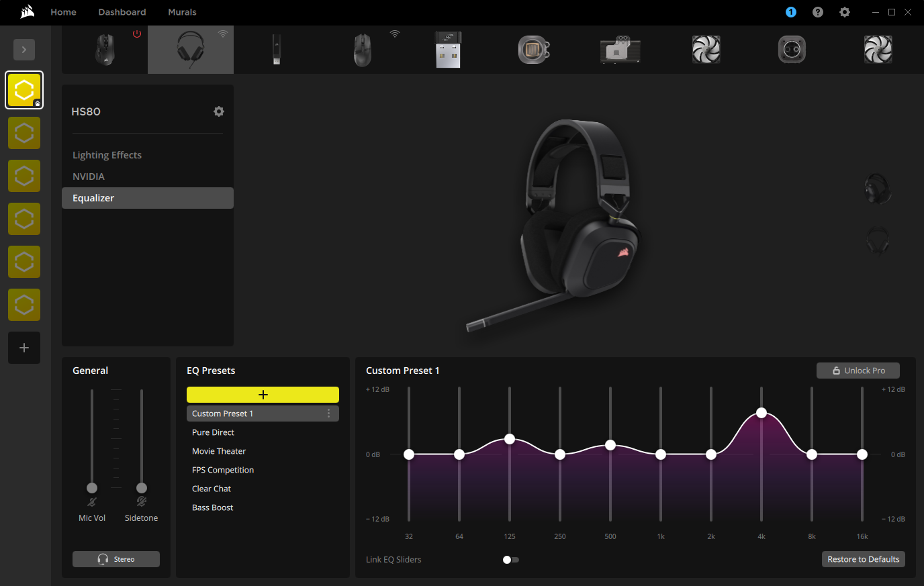Click the 32 Hz EQ slider handle
924x586 pixels.
tap(409, 454)
